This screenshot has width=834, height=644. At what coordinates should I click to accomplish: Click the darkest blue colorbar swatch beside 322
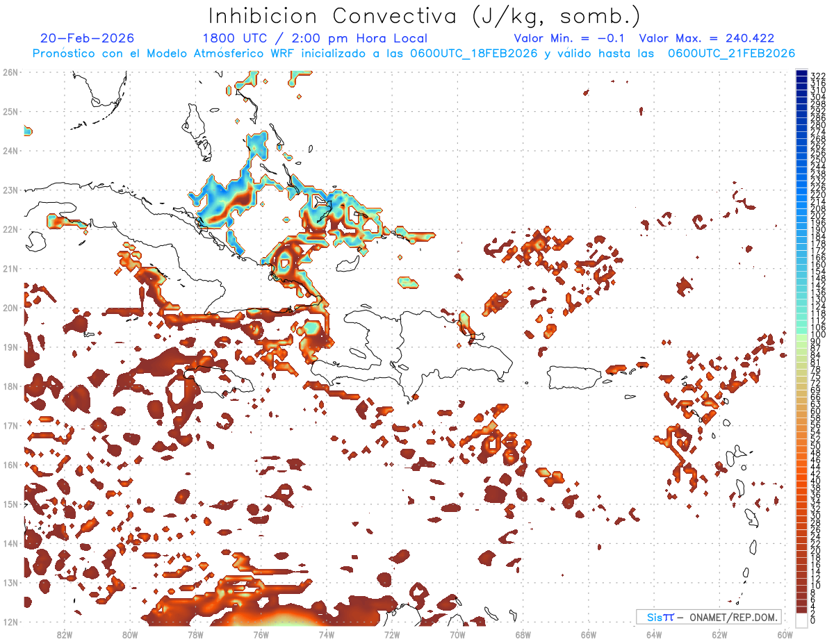click(x=801, y=74)
